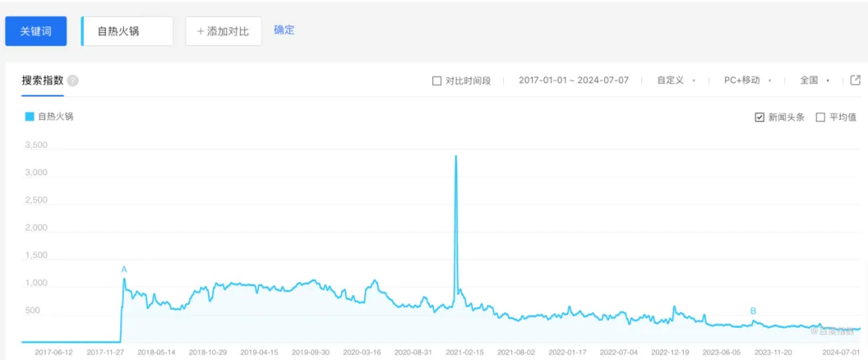Toggle the 对比时间段 checkbox
The image size is (868, 360).
click(437, 80)
